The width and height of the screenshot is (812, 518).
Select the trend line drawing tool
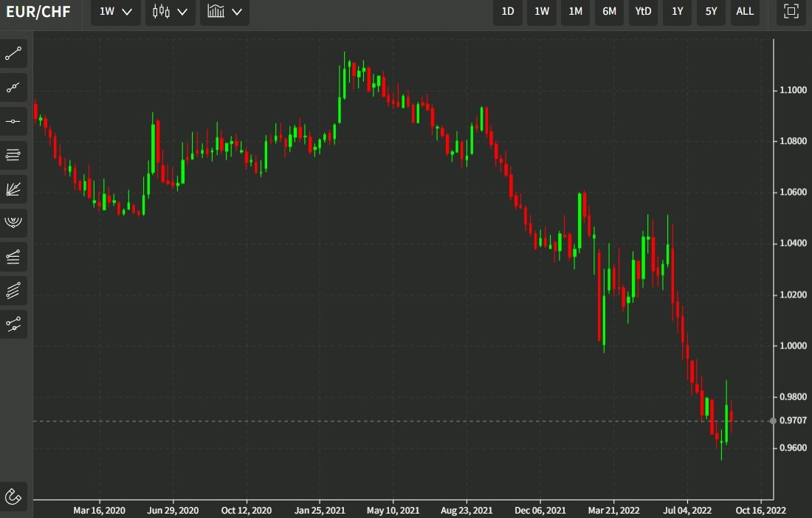pos(13,53)
